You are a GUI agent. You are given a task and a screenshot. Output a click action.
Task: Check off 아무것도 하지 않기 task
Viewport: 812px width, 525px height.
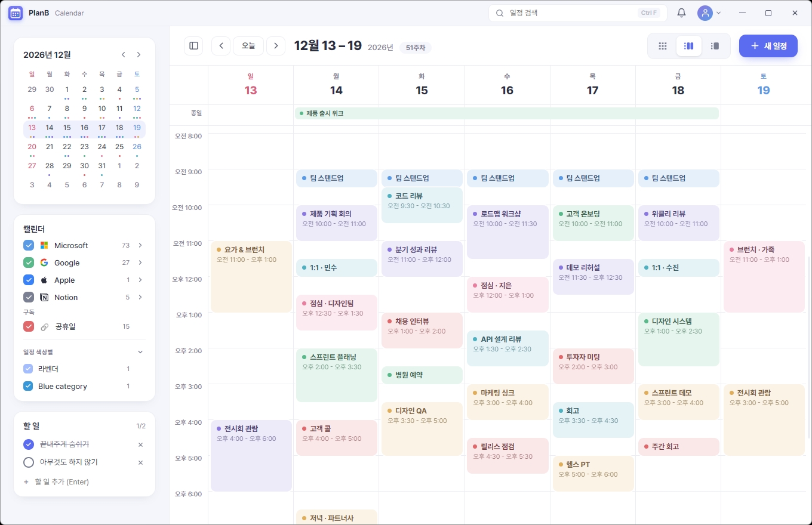pos(29,462)
